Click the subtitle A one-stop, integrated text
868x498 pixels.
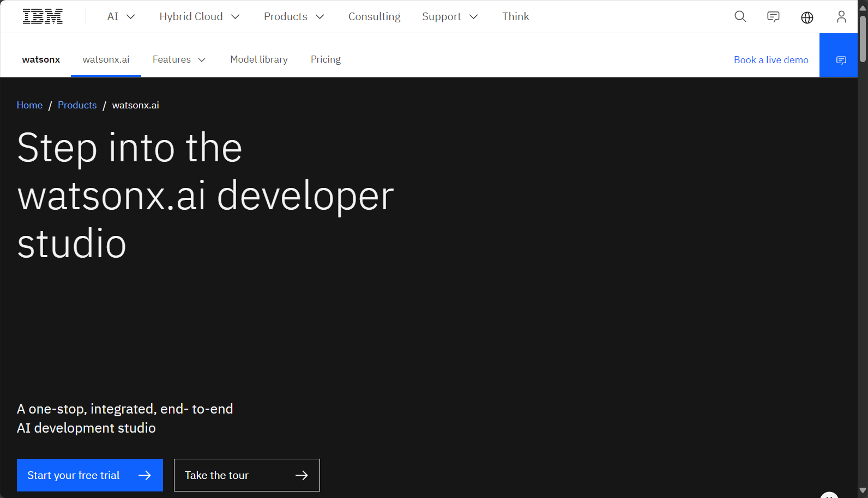125,418
